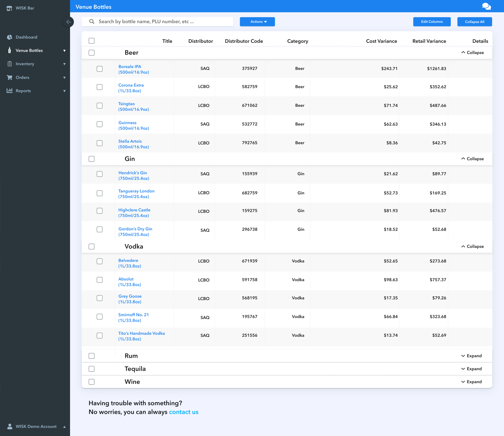Viewport: 504px width, 436px height.
Task: Click the WISK Bar store icon
Action: point(9,8)
